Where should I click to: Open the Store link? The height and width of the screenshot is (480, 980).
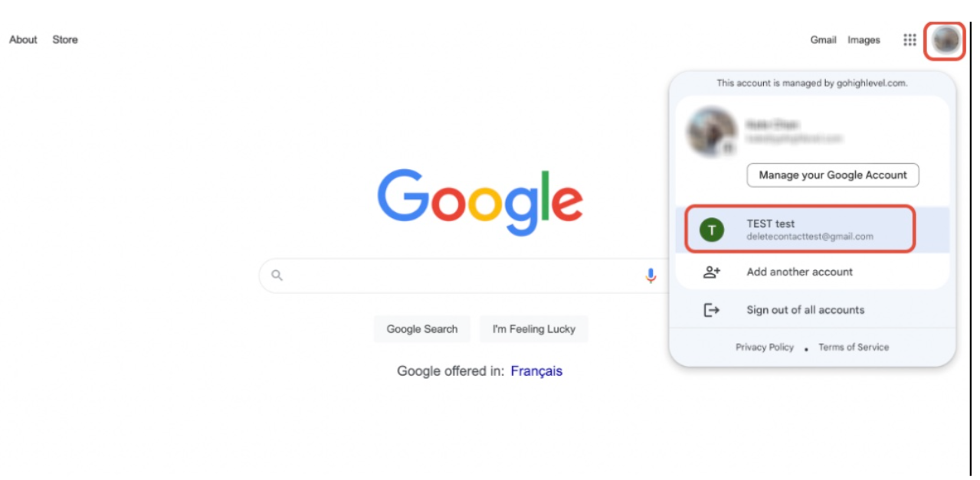click(65, 40)
